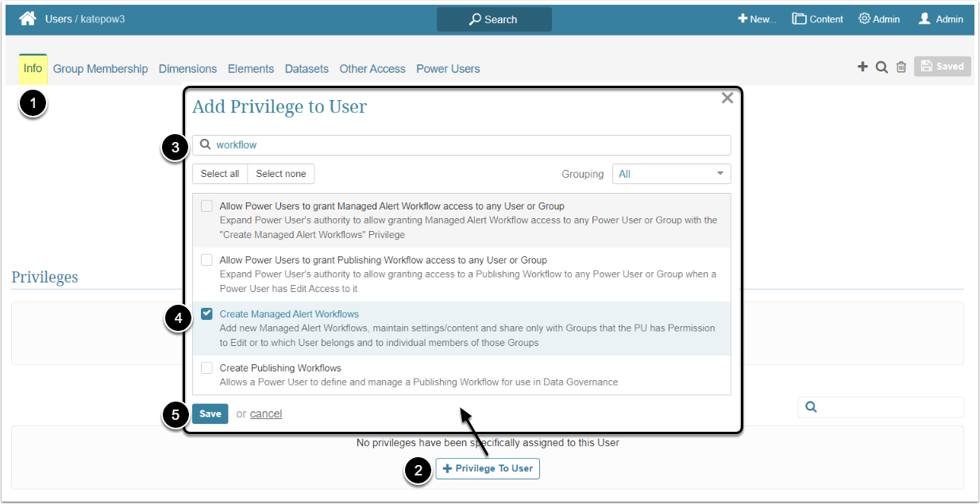This screenshot has width=980, height=504.
Task: Open Admin gear settings menu
Action: (879, 19)
